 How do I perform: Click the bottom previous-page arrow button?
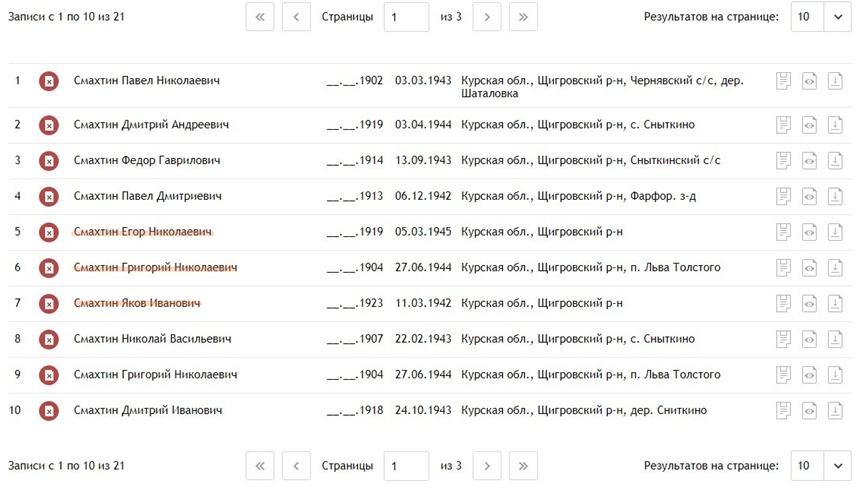[x=296, y=466]
